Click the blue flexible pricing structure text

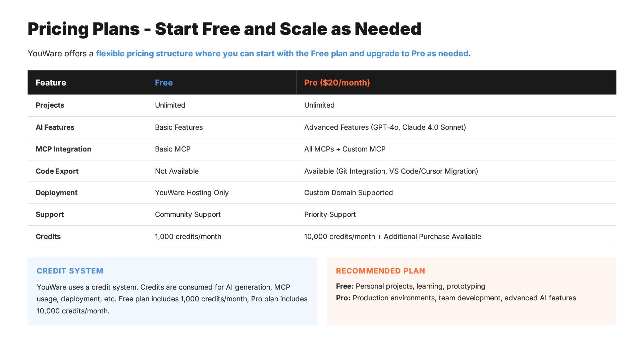tap(282, 54)
